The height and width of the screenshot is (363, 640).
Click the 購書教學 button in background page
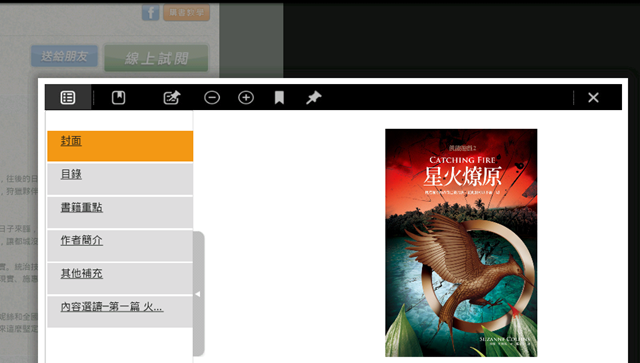tap(187, 12)
